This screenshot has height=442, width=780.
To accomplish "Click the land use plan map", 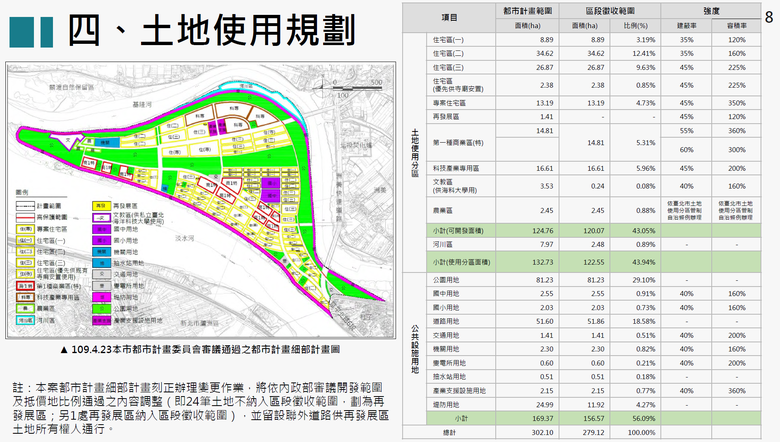I will pos(200,200).
